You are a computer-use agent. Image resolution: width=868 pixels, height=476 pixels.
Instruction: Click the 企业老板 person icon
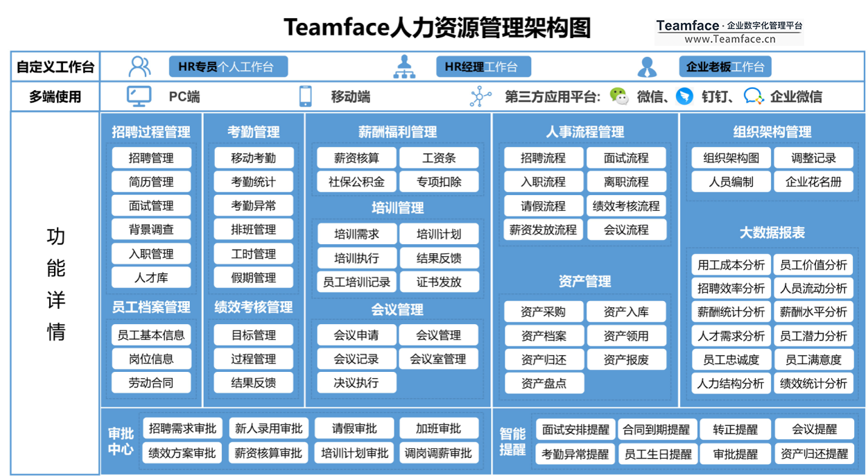point(647,67)
